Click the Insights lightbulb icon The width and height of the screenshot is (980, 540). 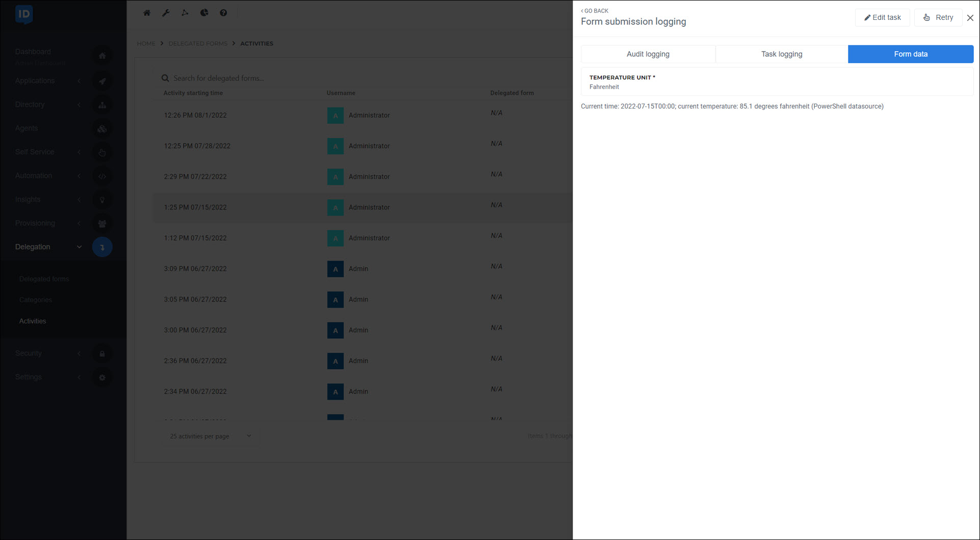click(x=102, y=199)
